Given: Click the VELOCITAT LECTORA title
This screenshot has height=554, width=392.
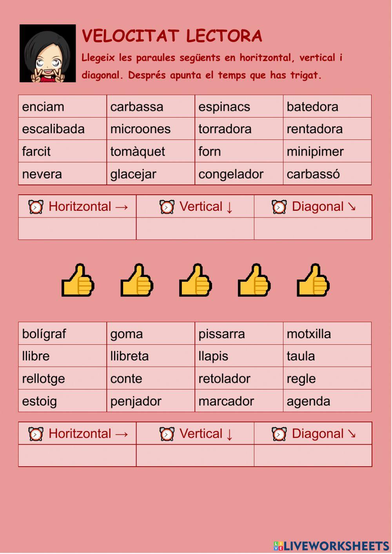Looking at the screenshot, I should pyautogui.click(x=172, y=36).
